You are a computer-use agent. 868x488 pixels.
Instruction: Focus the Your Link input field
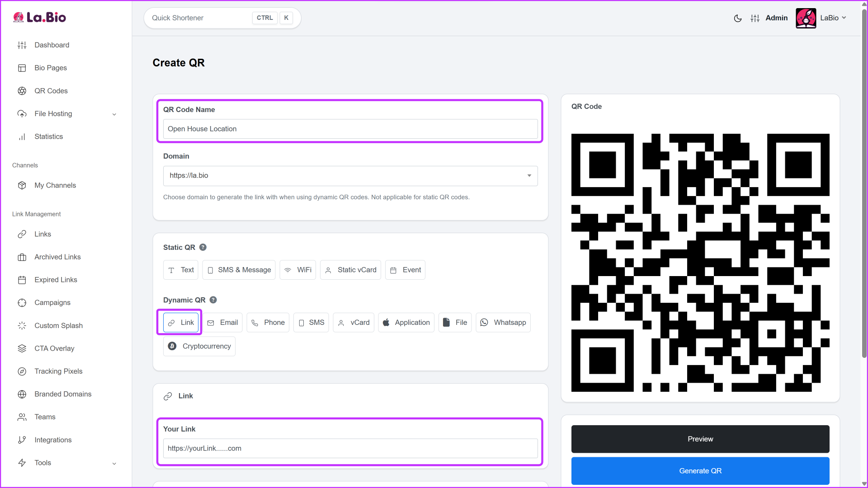350,448
